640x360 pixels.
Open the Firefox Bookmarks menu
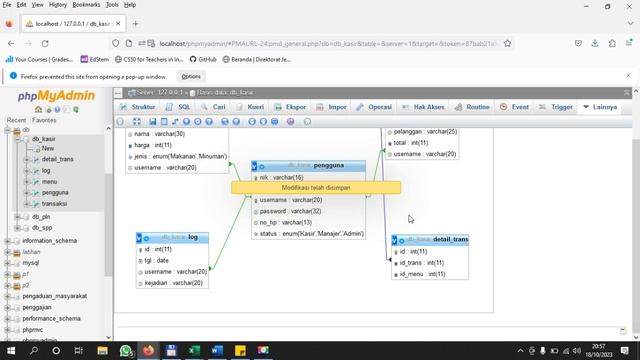coord(86,5)
